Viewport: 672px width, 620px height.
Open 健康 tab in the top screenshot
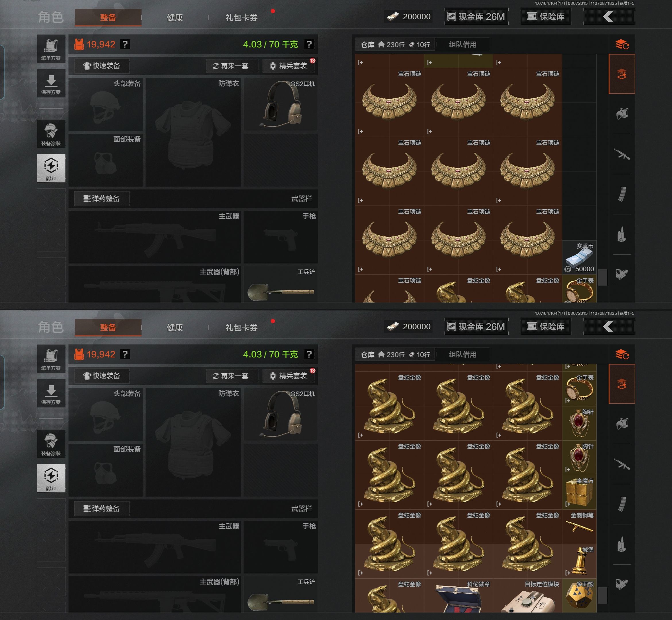[x=175, y=18]
